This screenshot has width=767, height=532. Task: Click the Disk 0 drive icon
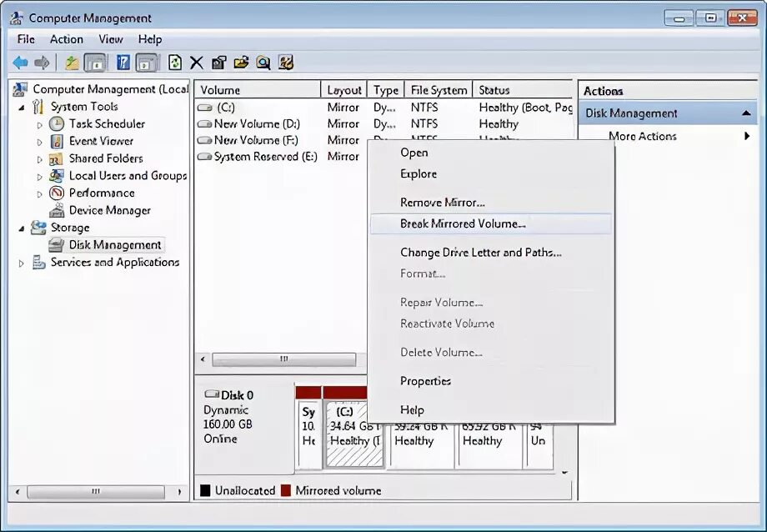pyautogui.click(x=211, y=394)
